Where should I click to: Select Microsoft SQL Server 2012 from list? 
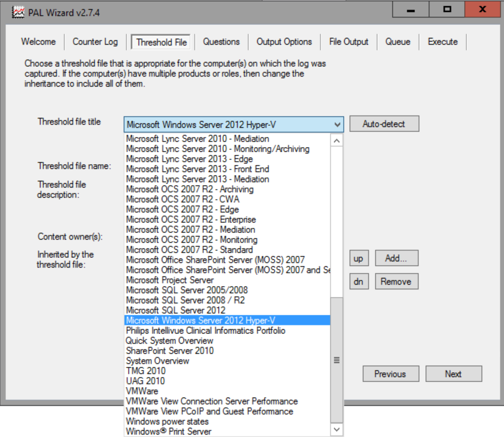point(176,310)
